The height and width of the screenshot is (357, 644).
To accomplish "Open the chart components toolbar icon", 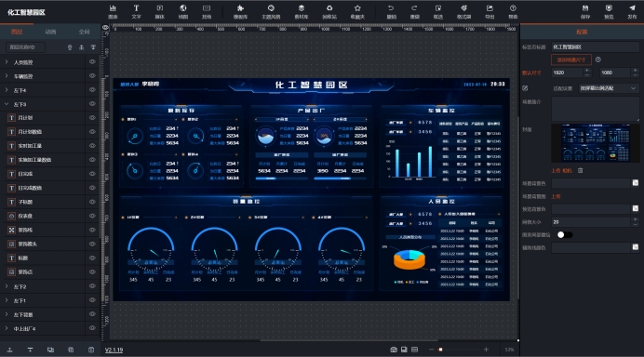I will (x=113, y=11).
